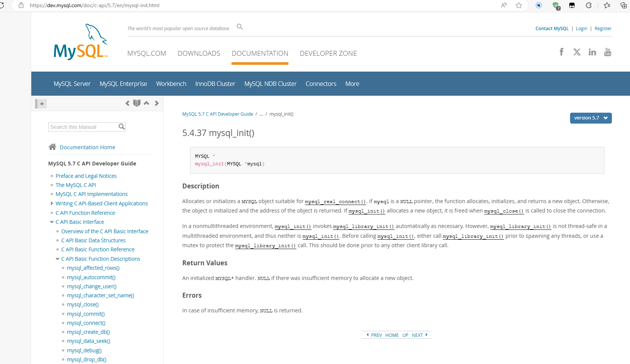Collapse C API Basic Function Descriptions

[x=57, y=259]
